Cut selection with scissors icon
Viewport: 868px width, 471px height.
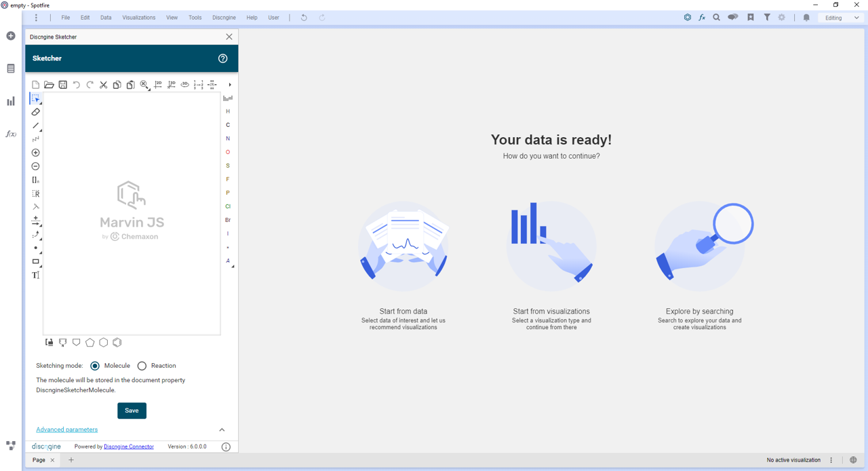coord(104,85)
